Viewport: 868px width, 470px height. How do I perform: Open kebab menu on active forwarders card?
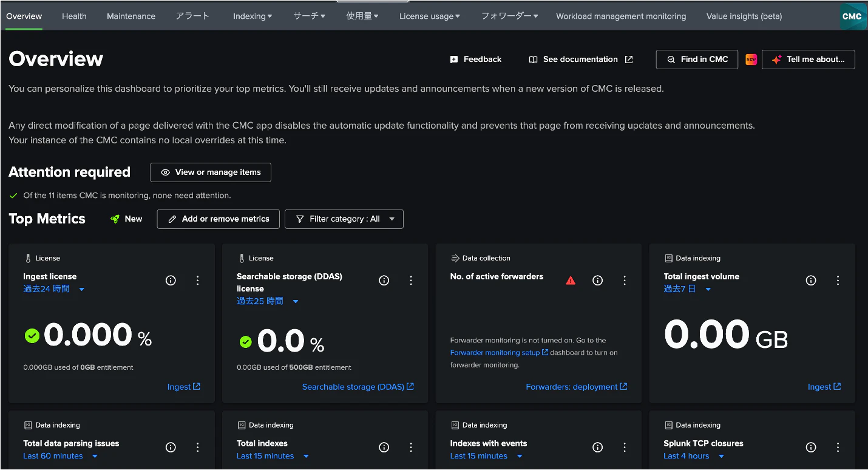(625, 281)
